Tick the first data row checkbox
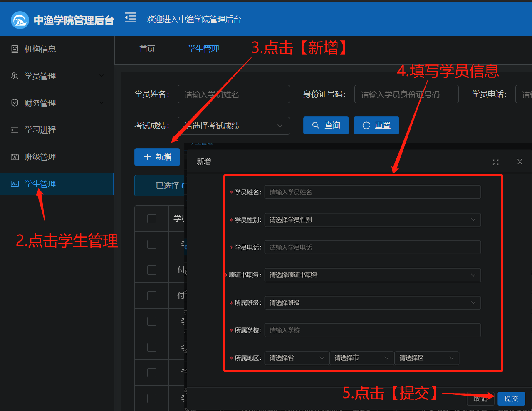Screen dimensions: 532x411 pyautogui.click(x=152, y=244)
